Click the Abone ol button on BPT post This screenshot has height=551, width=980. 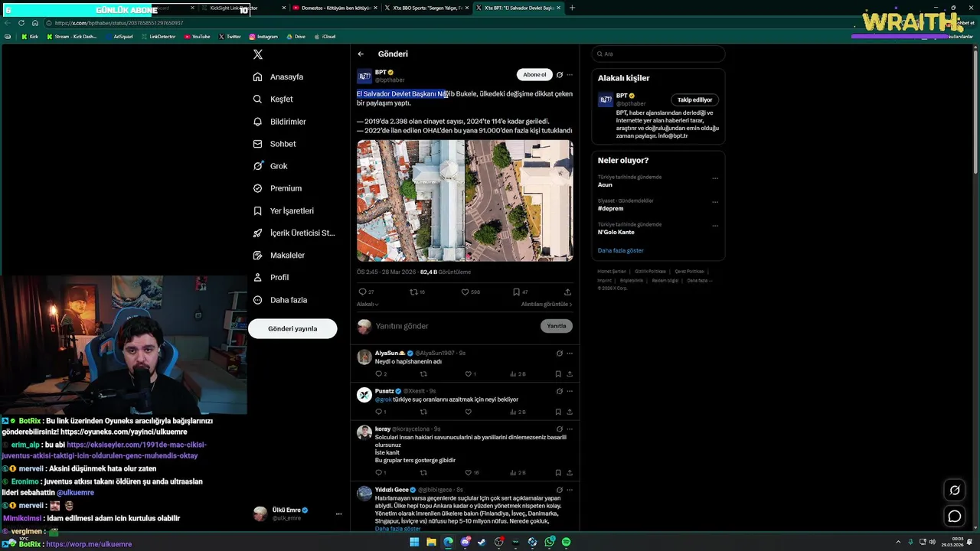[534, 75]
